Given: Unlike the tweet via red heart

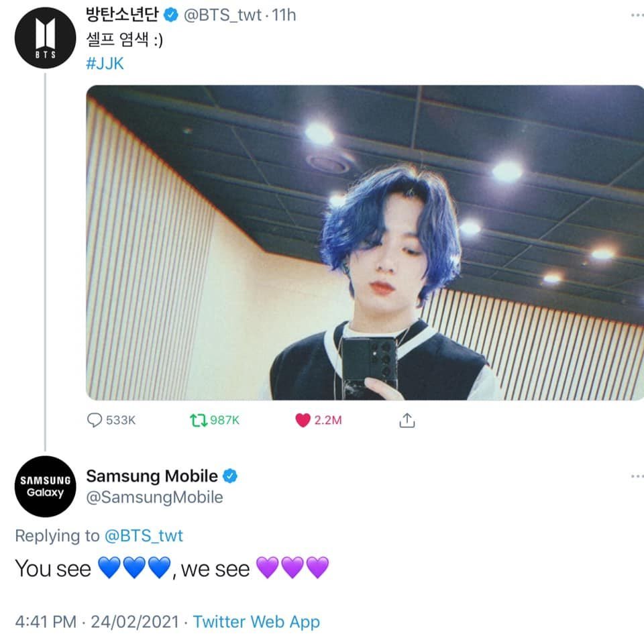Looking at the screenshot, I should [303, 420].
